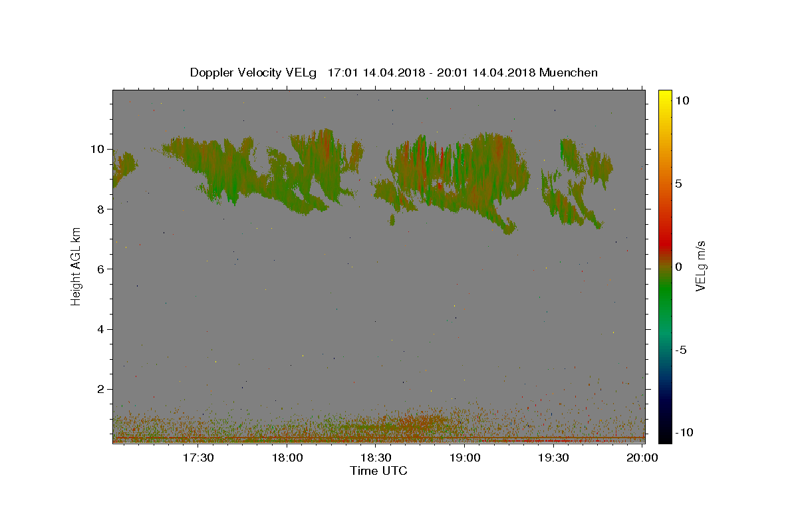Click the '18:30' time tick label

click(376, 458)
